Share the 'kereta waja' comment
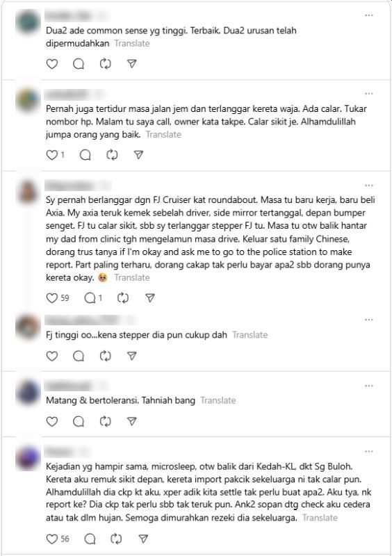Viewport: 392px width, 556px height. [x=139, y=155]
